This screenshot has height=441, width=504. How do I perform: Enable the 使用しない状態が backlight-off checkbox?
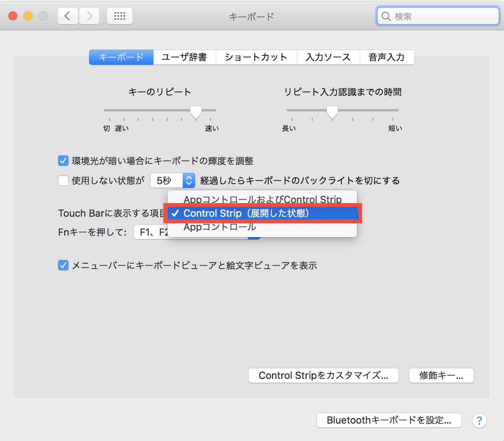(63, 180)
